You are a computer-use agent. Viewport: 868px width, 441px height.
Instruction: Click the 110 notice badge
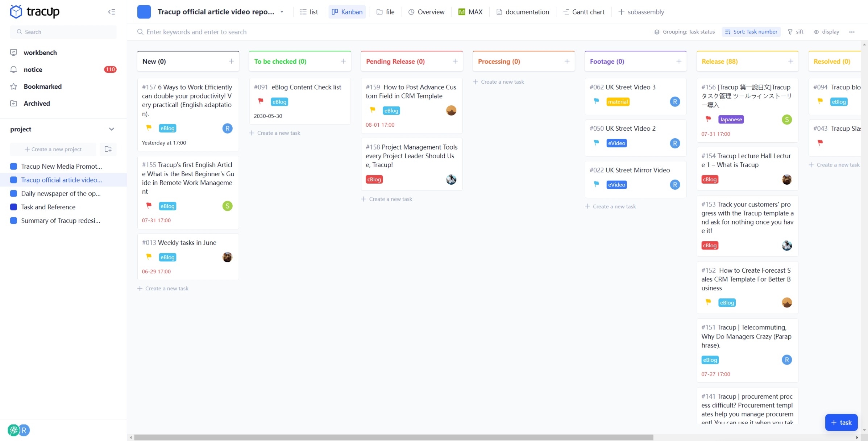[x=110, y=70]
